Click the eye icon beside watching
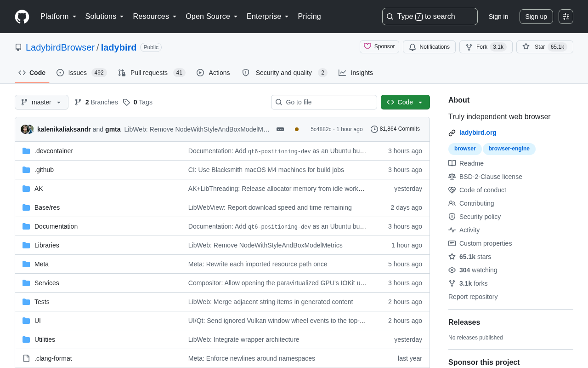Image resolution: width=588 pixels, height=368 pixels. (x=452, y=270)
